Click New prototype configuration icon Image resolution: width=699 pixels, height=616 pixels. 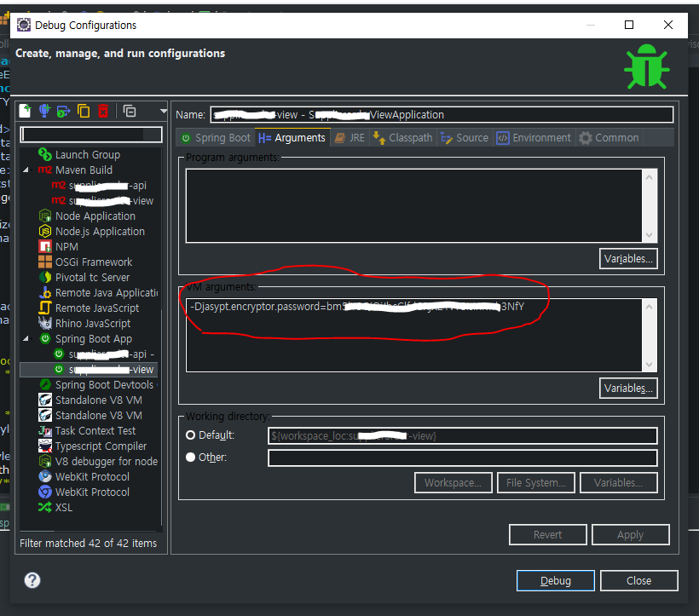44,111
